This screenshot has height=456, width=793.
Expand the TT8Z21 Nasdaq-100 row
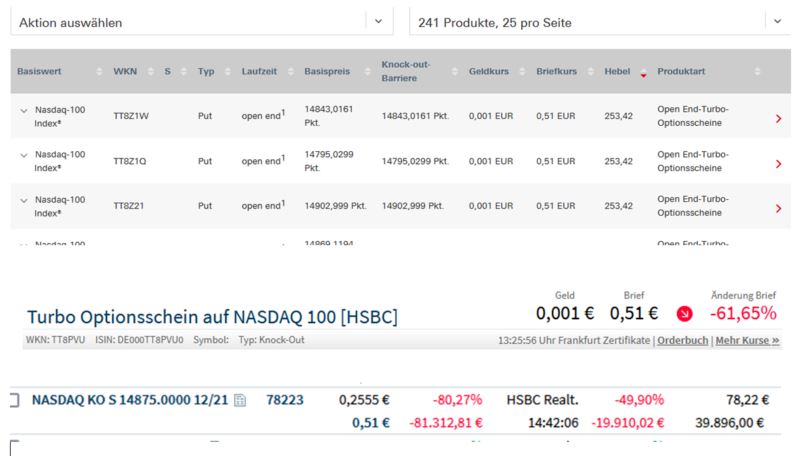point(24,200)
